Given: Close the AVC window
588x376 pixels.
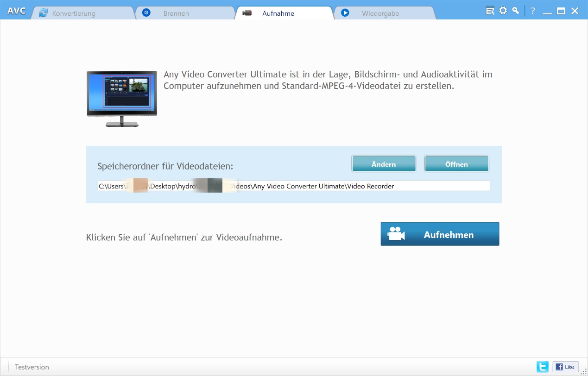Looking at the screenshot, I should (x=575, y=11).
